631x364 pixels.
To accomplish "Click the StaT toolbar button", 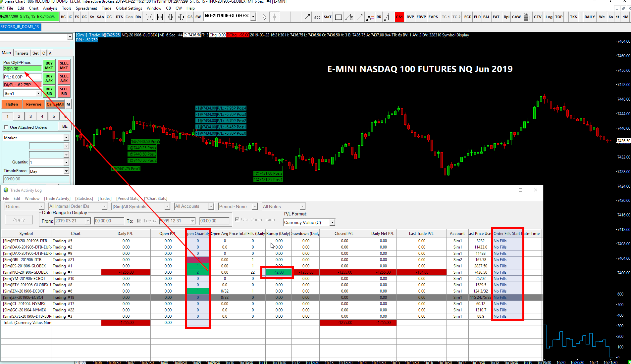I will (x=328, y=17).
